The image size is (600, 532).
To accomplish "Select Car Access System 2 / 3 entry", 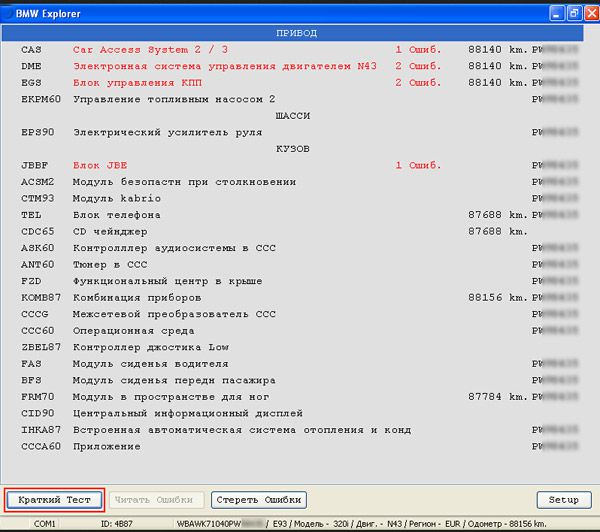I will click(x=150, y=50).
